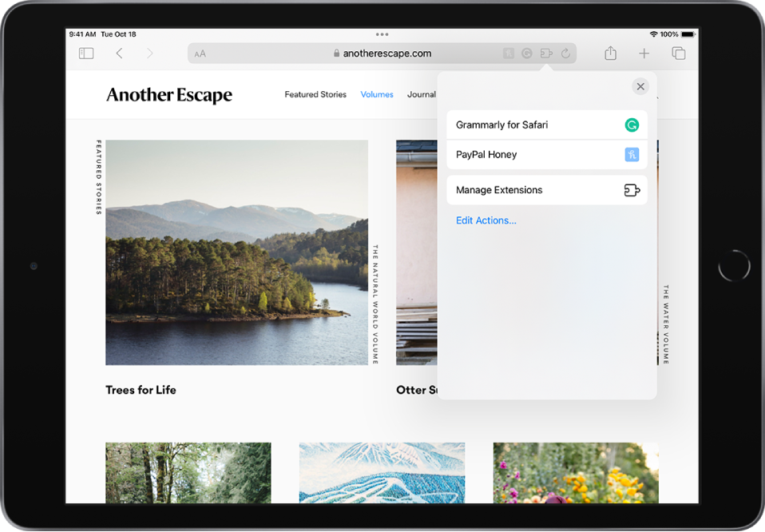Screen dimensions: 765x532
Task: Click the extensions puzzle icon in address bar
Action: pyautogui.click(x=546, y=54)
